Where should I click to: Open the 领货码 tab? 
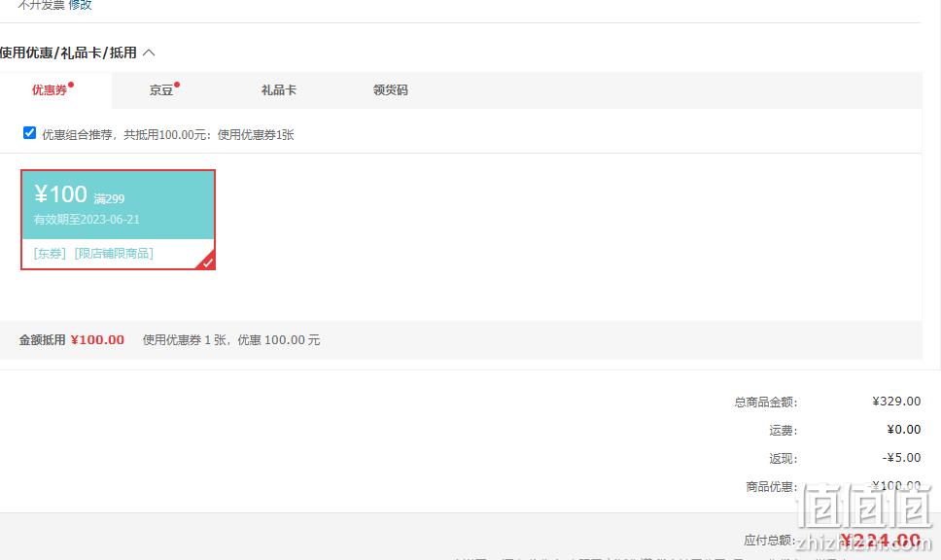390,90
